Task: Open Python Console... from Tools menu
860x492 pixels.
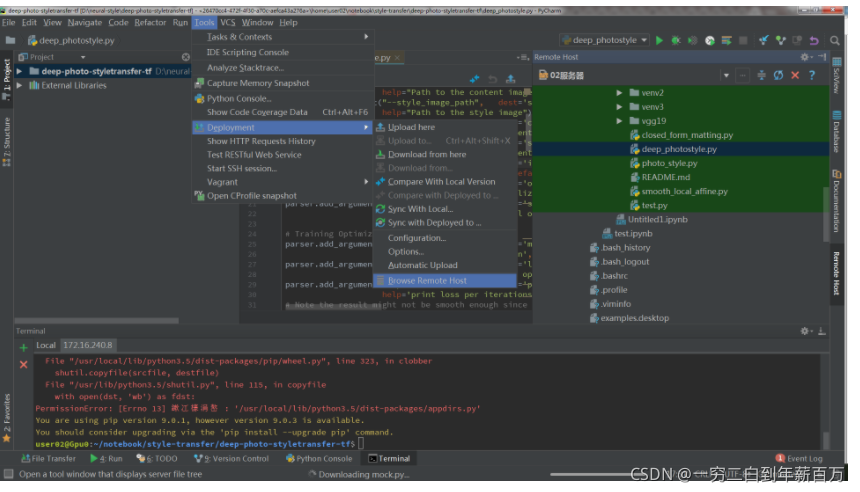Action: click(283, 99)
